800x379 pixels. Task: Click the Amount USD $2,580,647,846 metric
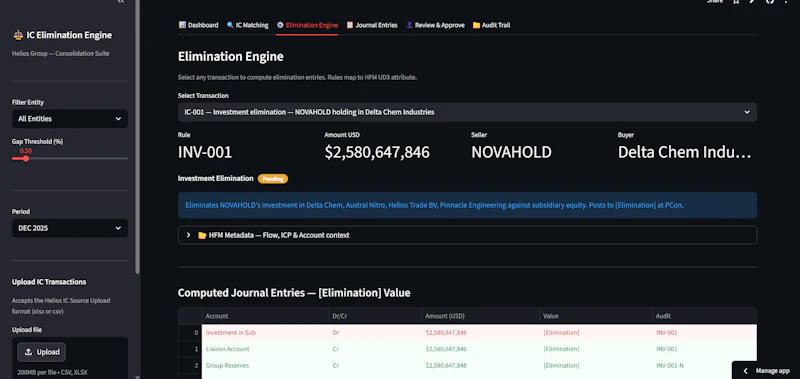pyautogui.click(x=377, y=152)
